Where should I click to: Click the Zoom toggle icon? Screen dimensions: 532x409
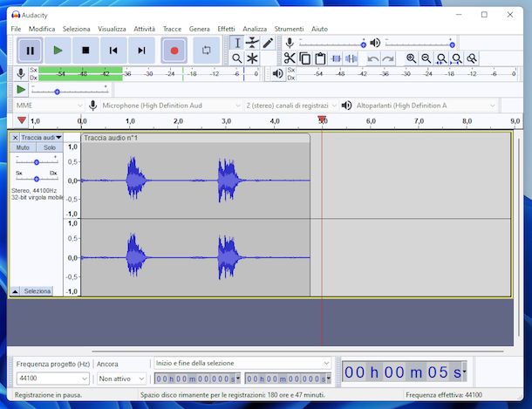click(472, 58)
